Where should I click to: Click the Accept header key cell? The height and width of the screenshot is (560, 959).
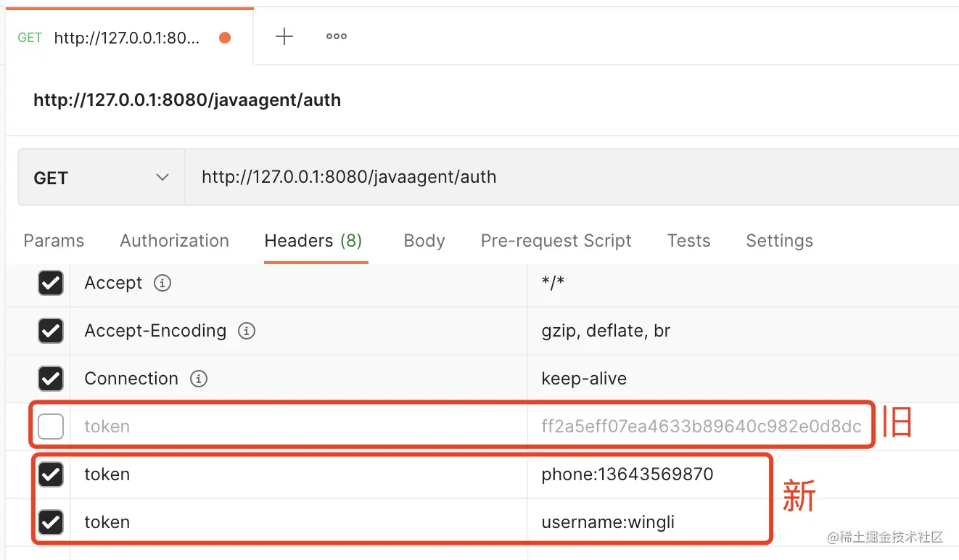[298, 283]
